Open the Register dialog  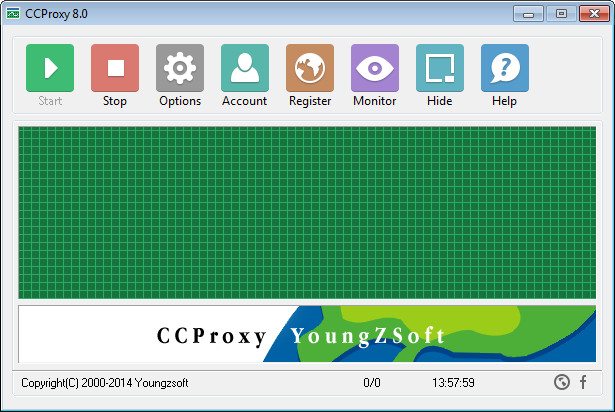click(x=310, y=68)
